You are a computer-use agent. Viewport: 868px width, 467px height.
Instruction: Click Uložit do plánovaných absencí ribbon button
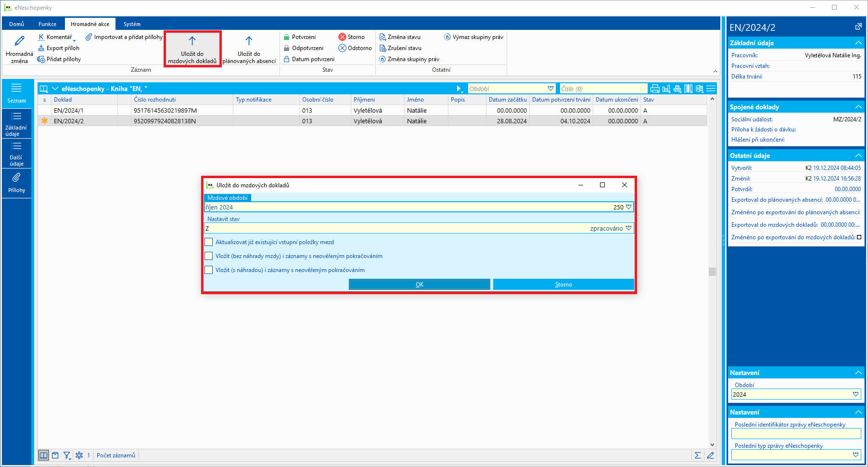249,49
